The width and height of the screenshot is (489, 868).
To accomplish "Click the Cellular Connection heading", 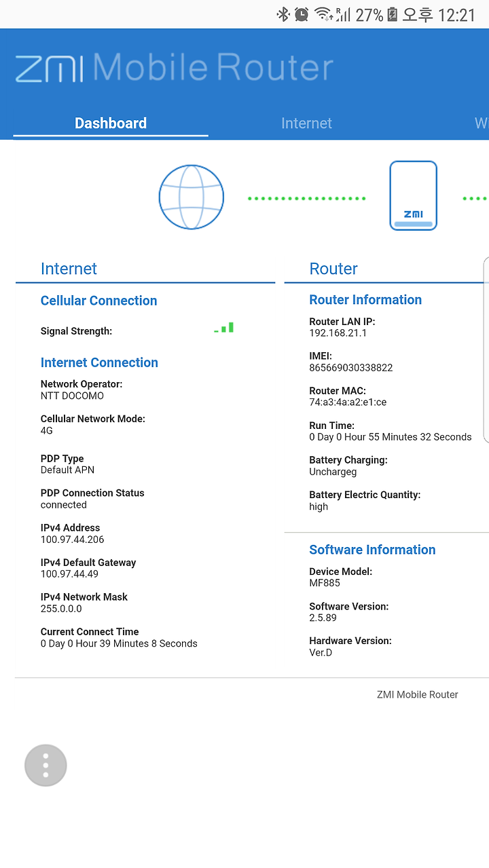I will coord(98,301).
